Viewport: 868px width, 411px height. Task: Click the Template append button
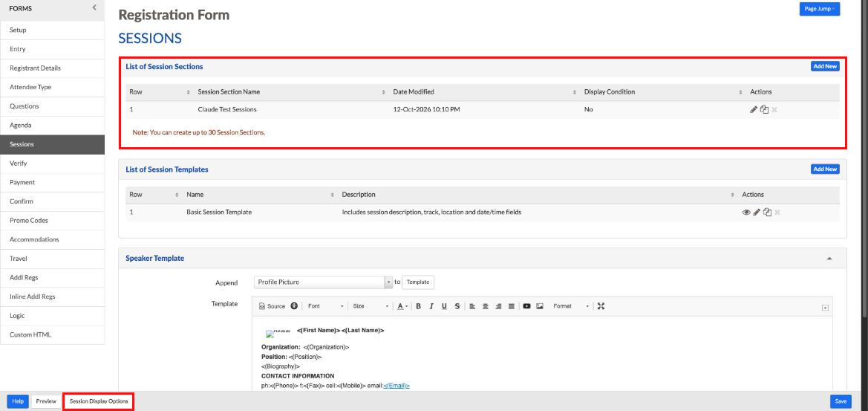(418, 282)
